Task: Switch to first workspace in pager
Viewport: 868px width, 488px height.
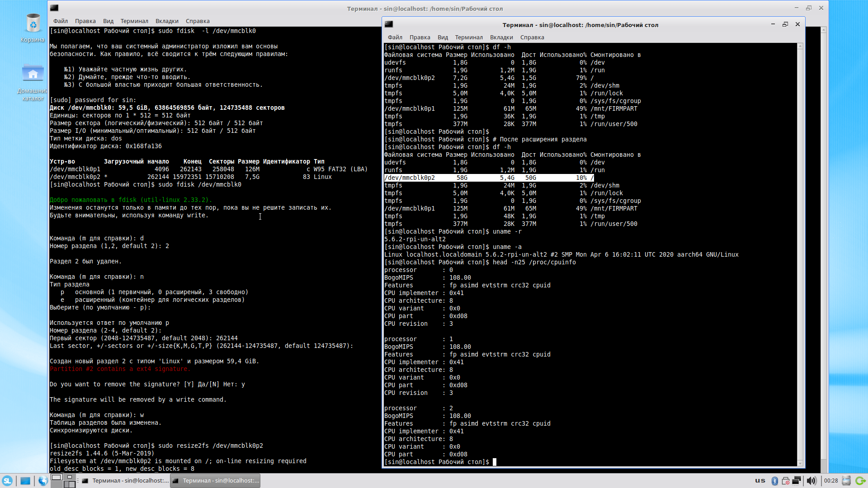Action: (57, 477)
